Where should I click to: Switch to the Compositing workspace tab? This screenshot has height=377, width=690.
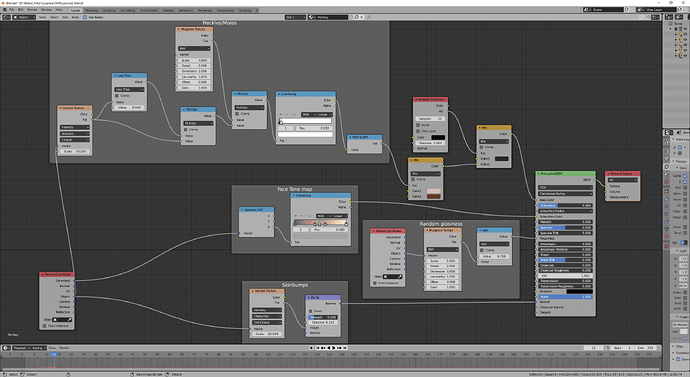coord(225,10)
